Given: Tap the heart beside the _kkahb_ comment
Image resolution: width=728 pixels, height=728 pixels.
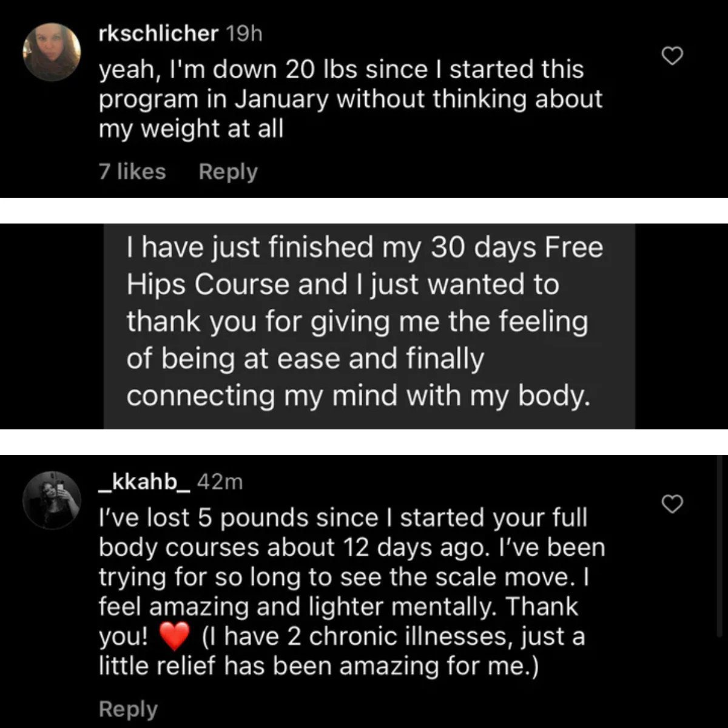Looking at the screenshot, I should (672, 504).
